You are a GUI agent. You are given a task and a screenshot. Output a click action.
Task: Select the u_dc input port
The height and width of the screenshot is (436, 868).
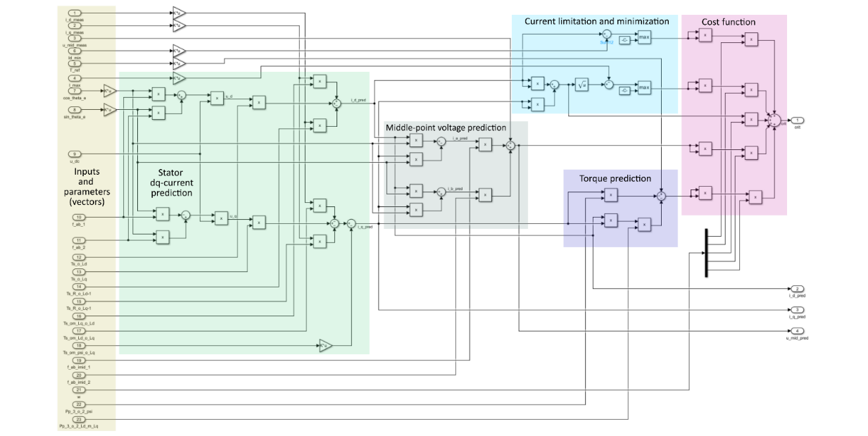pos(76,154)
